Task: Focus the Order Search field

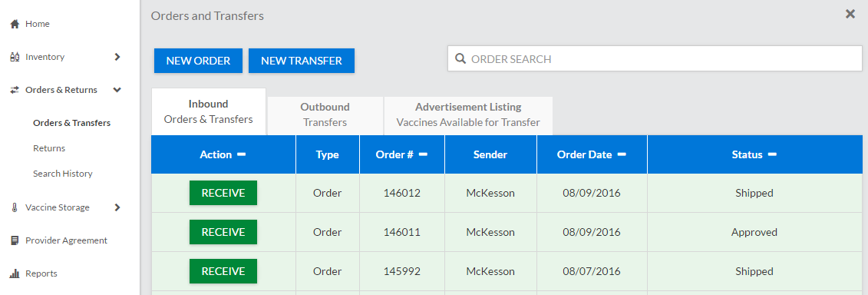Action: tap(655, 59)
